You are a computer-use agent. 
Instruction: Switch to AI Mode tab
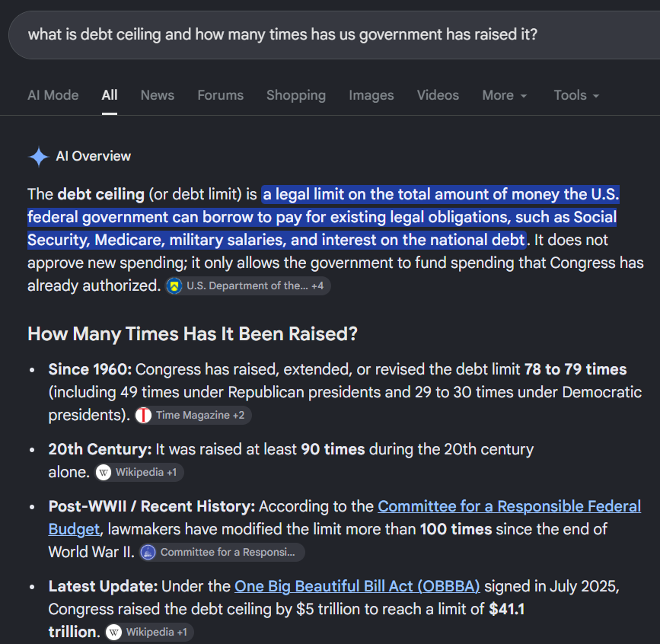point(53,96)
